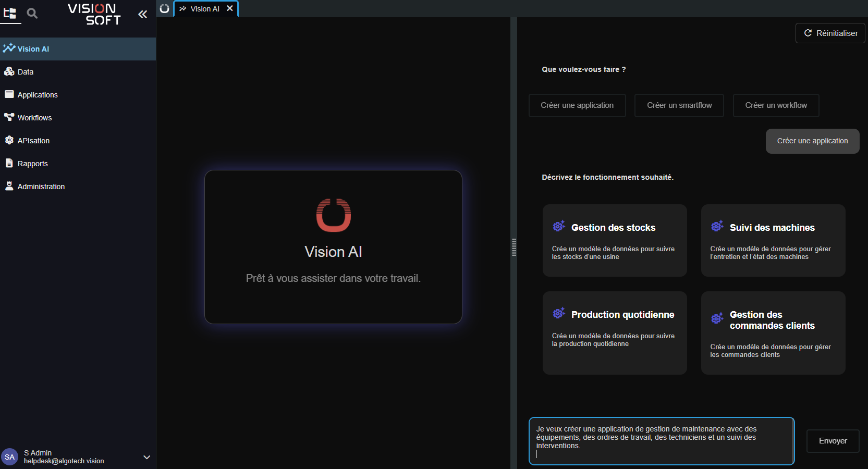
Task: Click the panel splitter drag handle
Action: [514, 248]
